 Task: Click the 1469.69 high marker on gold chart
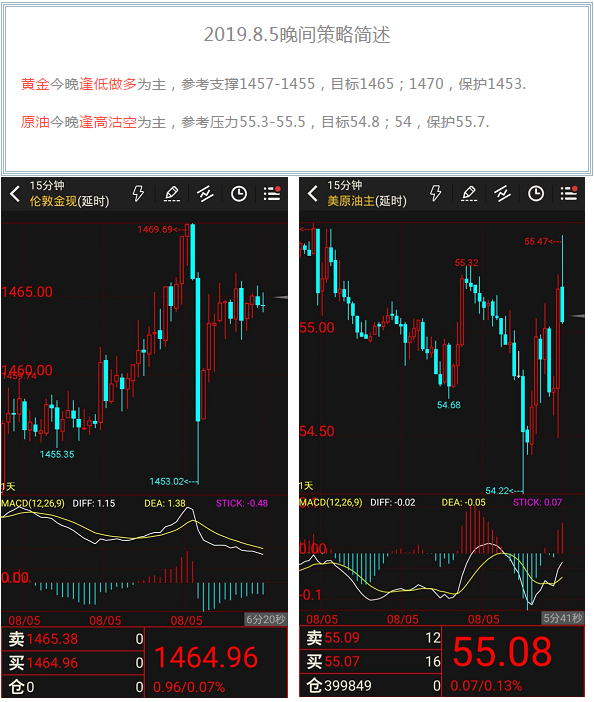[x=155, y=229]
